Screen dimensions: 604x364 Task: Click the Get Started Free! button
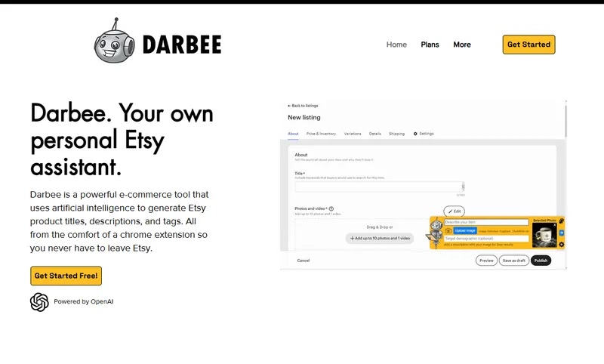66,276
